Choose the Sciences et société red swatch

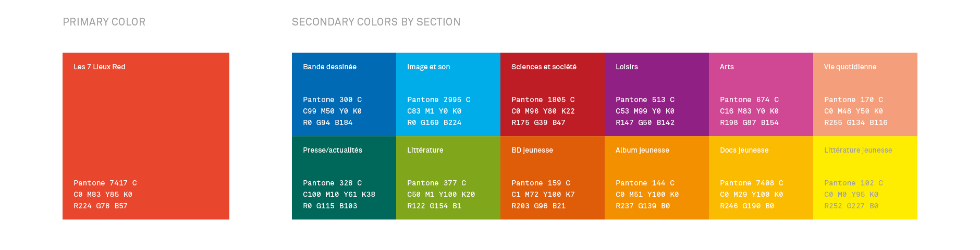tap(553, 83)
